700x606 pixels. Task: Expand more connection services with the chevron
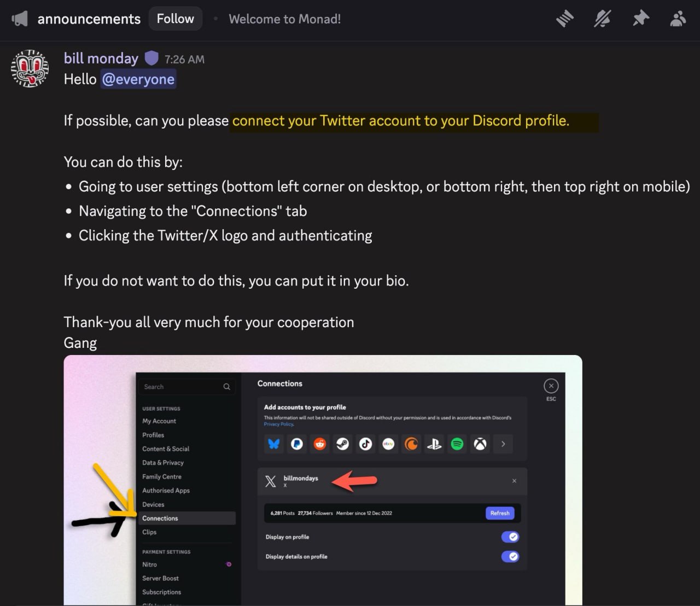[503, 444]
